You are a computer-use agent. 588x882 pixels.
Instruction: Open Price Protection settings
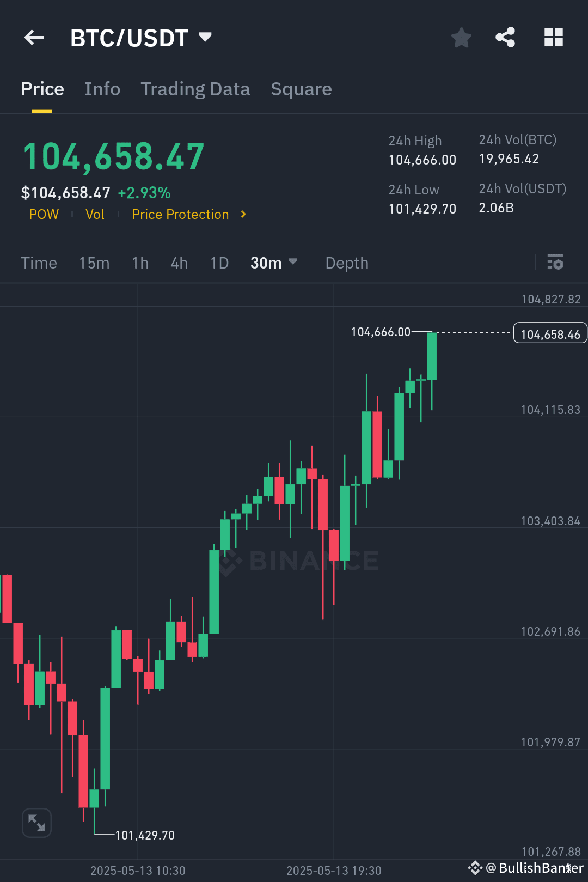pos(180,214)
